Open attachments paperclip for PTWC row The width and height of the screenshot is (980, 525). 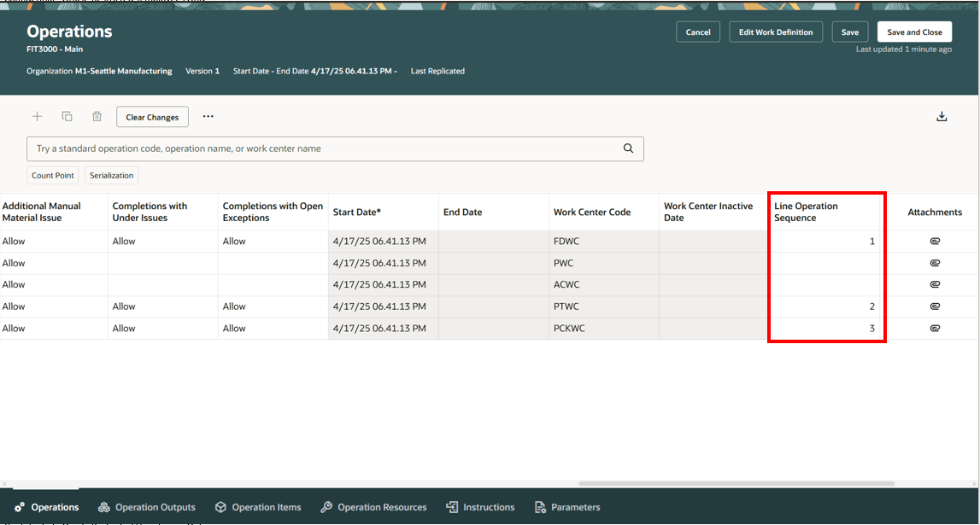point(935,306)
